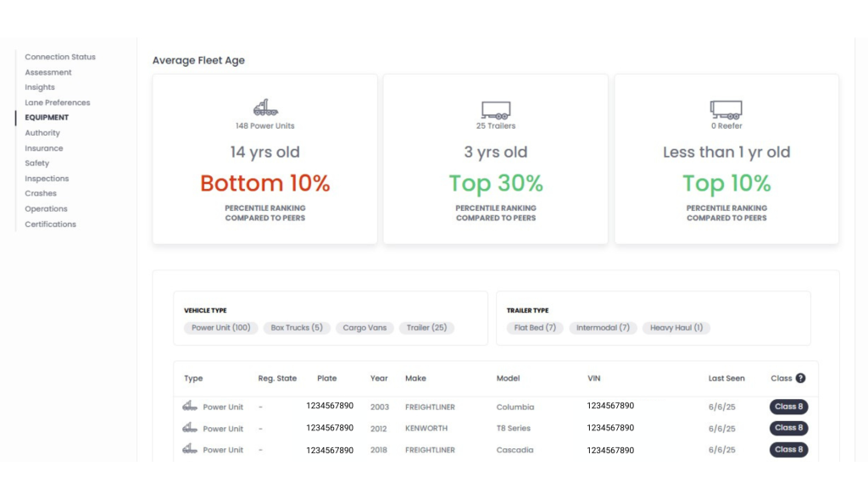Open Connection Status in the sidebar
Screen dimensions: 868x488
(x=60, y=57)
